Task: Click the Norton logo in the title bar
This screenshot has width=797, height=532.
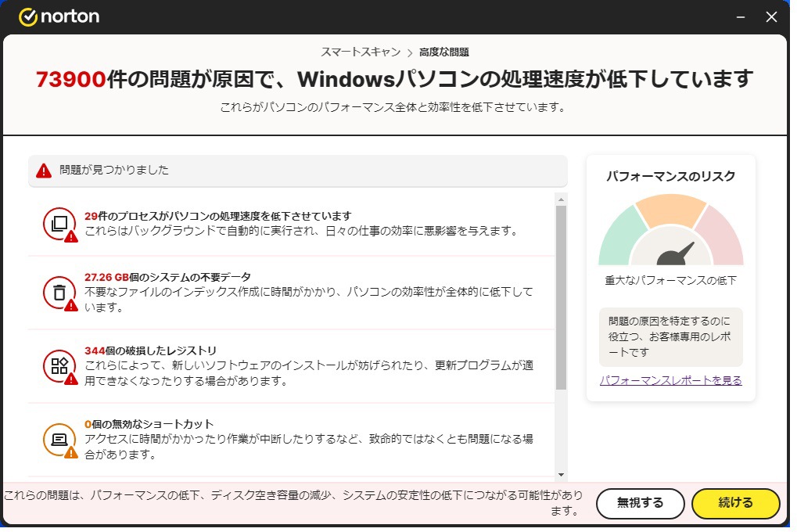Action: (59, 16)
